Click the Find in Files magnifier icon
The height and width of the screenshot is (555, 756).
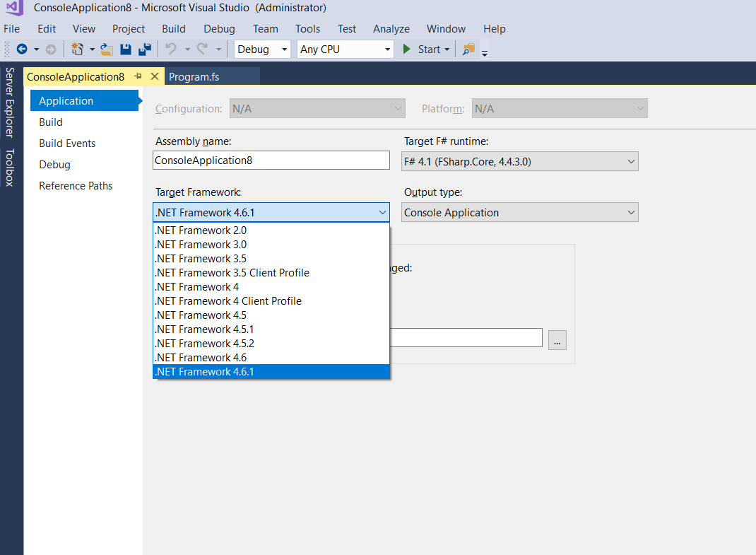point(468,49)
